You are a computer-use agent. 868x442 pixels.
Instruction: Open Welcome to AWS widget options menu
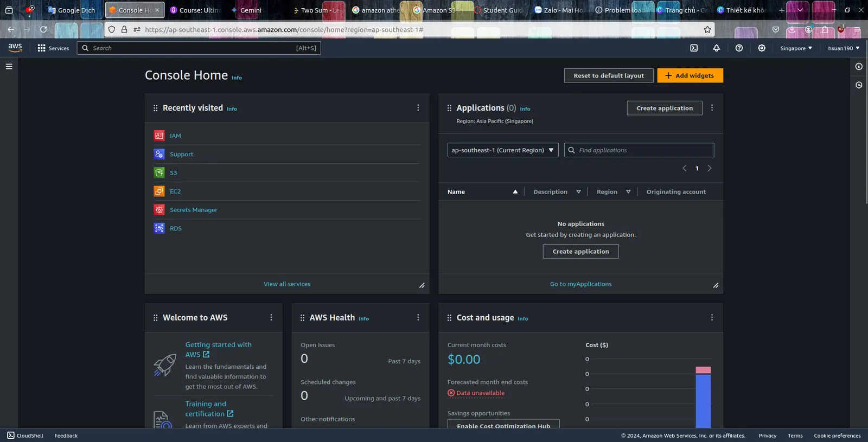(271, 318)
